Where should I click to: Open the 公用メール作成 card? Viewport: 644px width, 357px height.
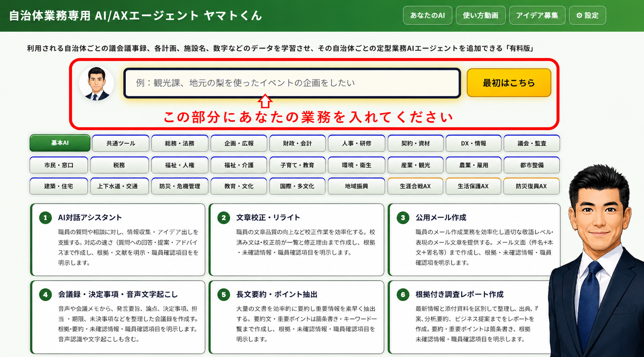474,240
